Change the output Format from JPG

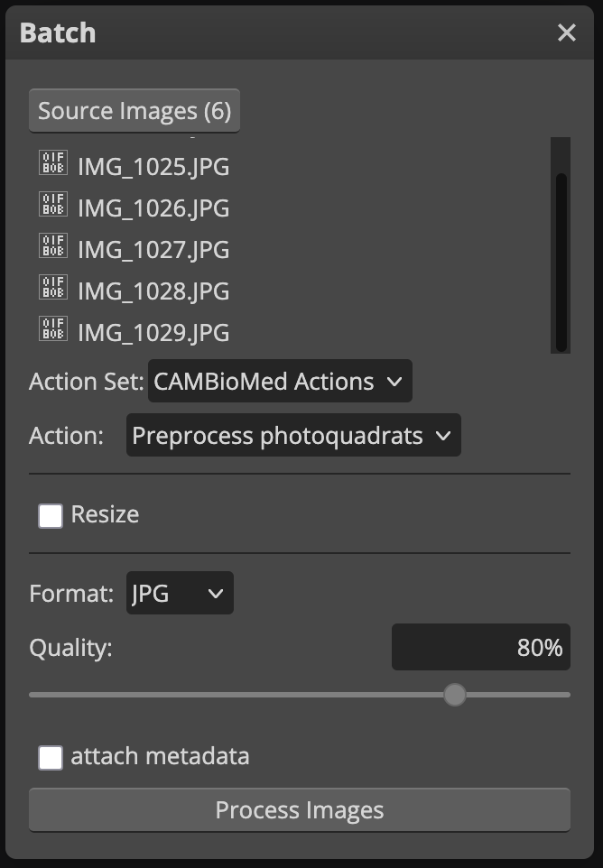pyautogui.click(x=180, y=593)
